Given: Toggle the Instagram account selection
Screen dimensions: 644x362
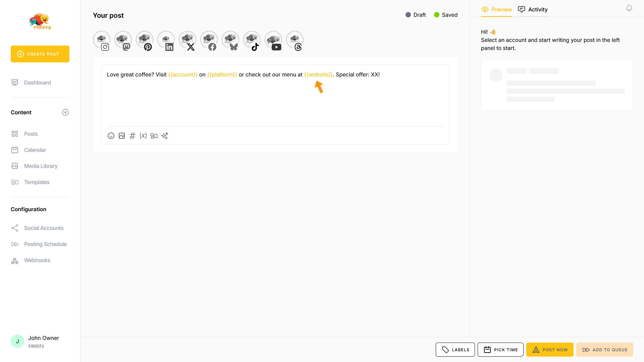Looking at the screenshot, I should coord(102,40).
